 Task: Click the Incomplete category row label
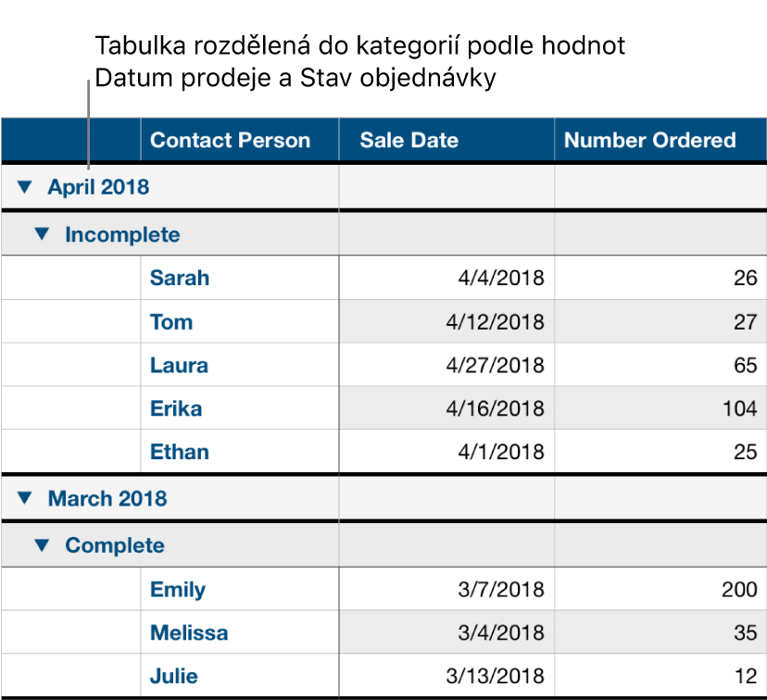coord(121,234)
